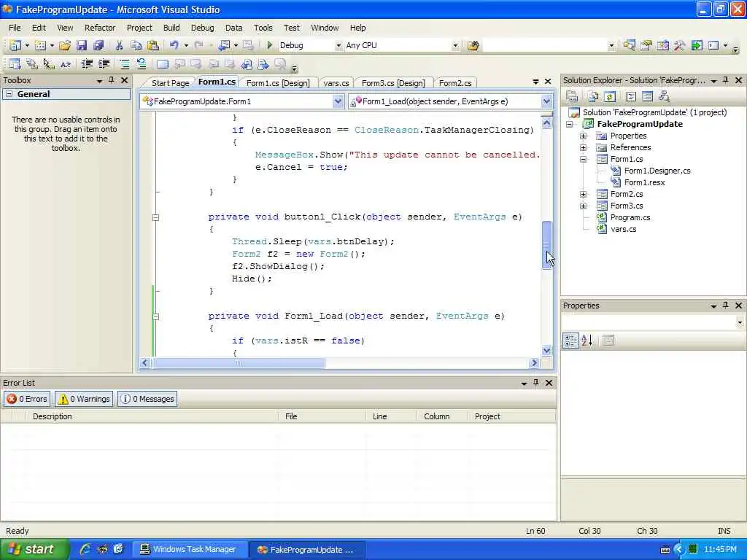
Task: Click the Paste clipboard icon
Action: [x=153, y=45]
